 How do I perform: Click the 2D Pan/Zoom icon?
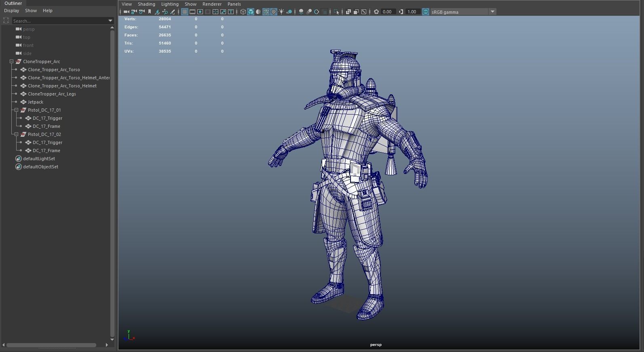pyautogui.click(x=165, y=12)
